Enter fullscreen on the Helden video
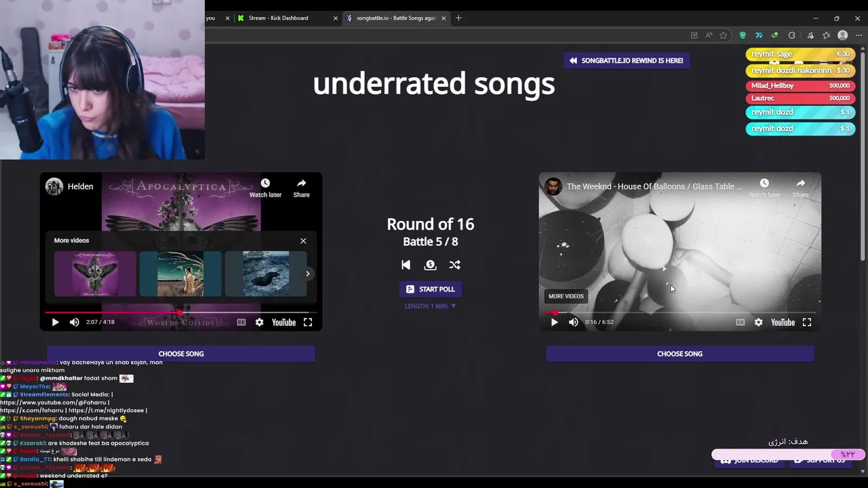The height and width of the screenshot is (488, 868). [x=308, y=323]
